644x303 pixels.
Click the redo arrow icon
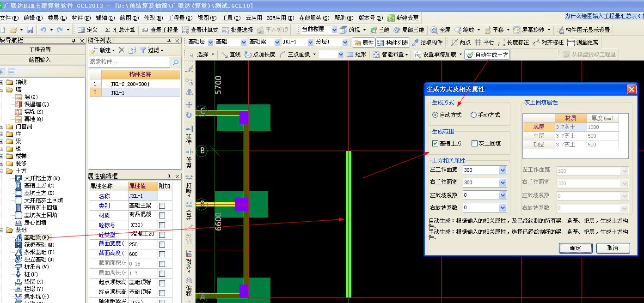(x=60, y=30)
